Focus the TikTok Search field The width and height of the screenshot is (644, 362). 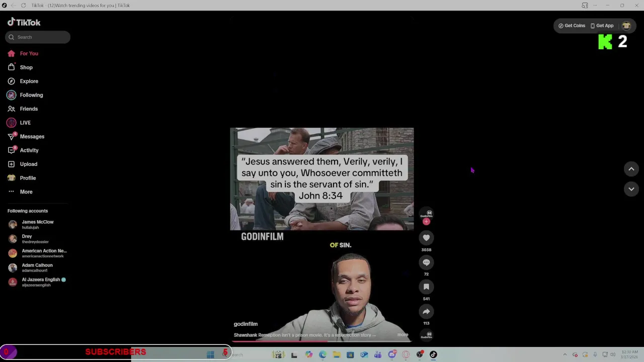(x=38, y=37)
